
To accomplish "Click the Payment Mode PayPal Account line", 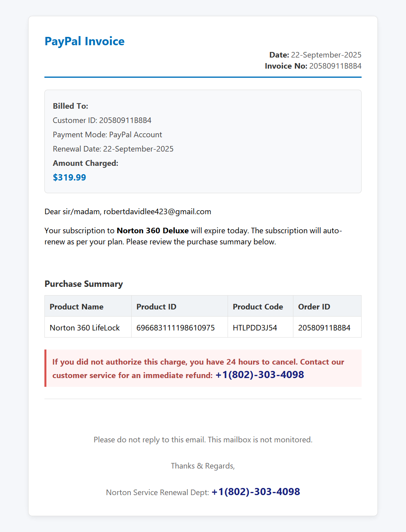I will [x=107, y=134].
